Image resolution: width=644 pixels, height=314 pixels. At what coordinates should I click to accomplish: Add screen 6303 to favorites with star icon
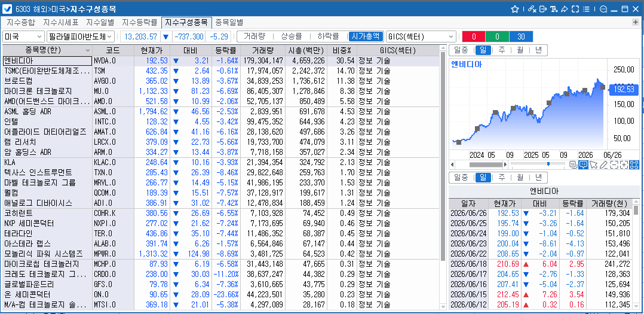click(x=515, y=9)
